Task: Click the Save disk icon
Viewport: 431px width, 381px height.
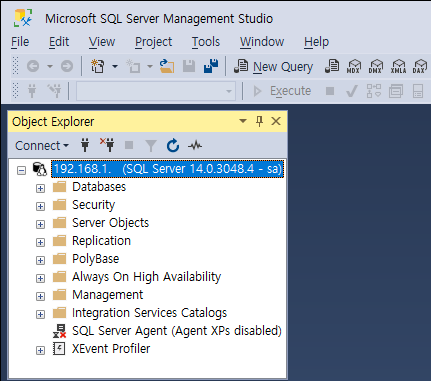Action: click(189, 66)
